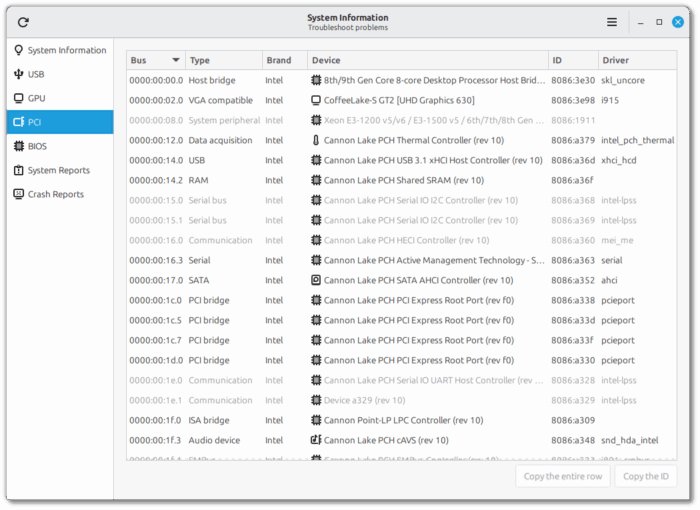Click the Thermal Controller thermometer icon

(316, 140)
